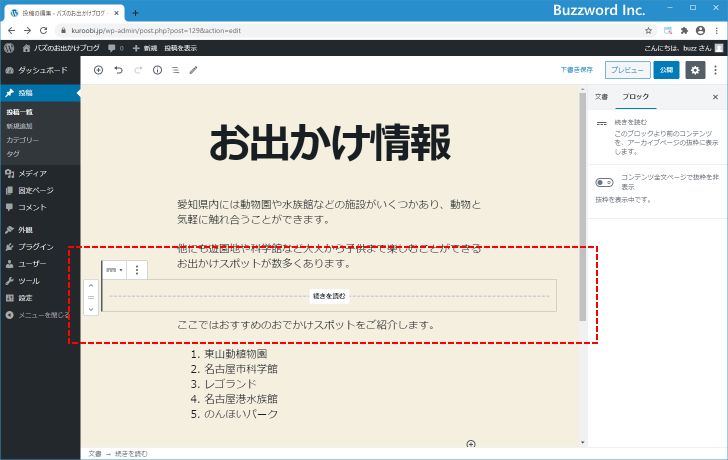The image size is (728, 460).
Task: Open browser extensions puzzle icon
Action: pyautogui.click(x=684, y=31)
